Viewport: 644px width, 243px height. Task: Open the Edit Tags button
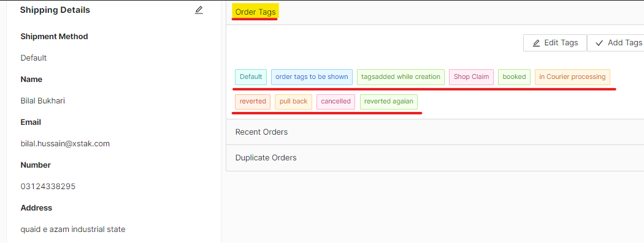(555, 43)
